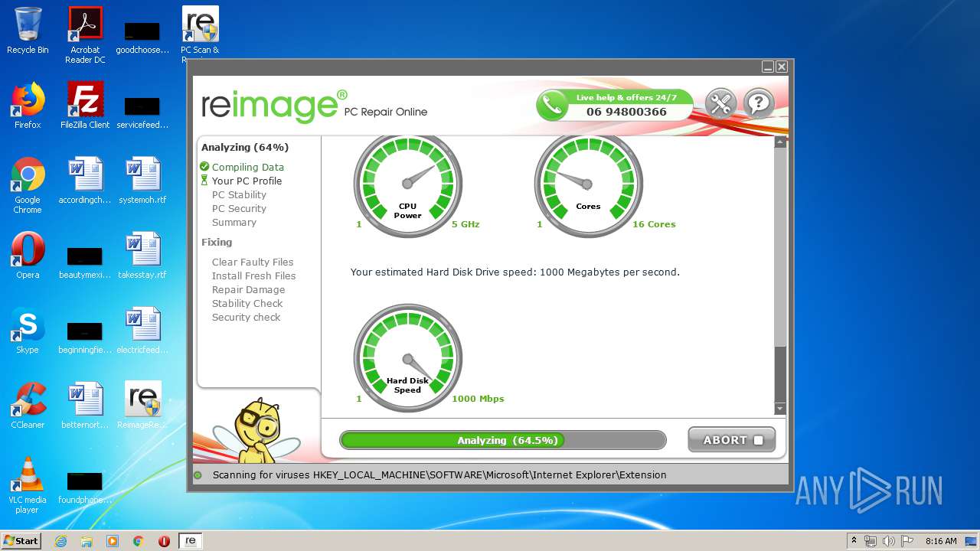
Task: Select Compiling Data step
Action: point(248,167)
